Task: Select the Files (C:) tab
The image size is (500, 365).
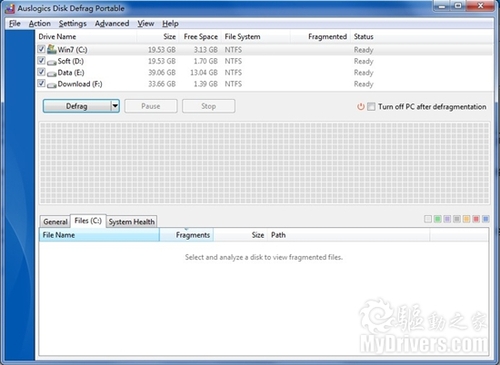Action: coord(88,221)
